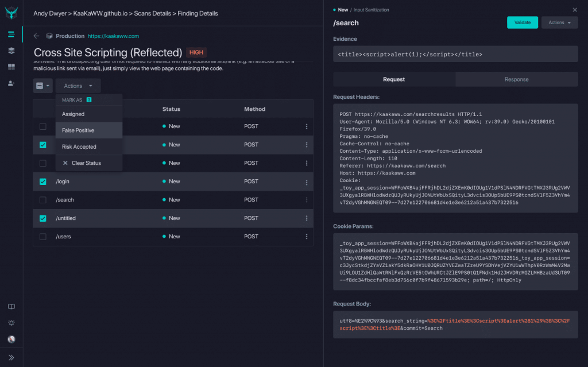Open kebab menu for second table row
This screenshot has width=588, height=367.
pos(307,145)
